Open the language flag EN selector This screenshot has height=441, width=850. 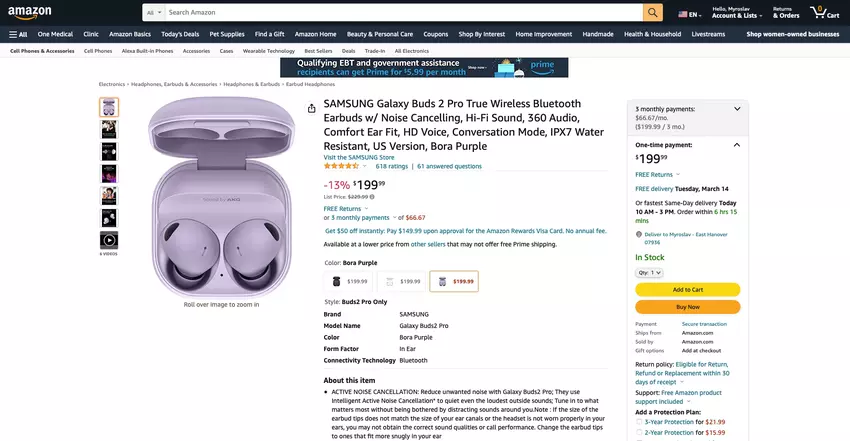[688, 14]
